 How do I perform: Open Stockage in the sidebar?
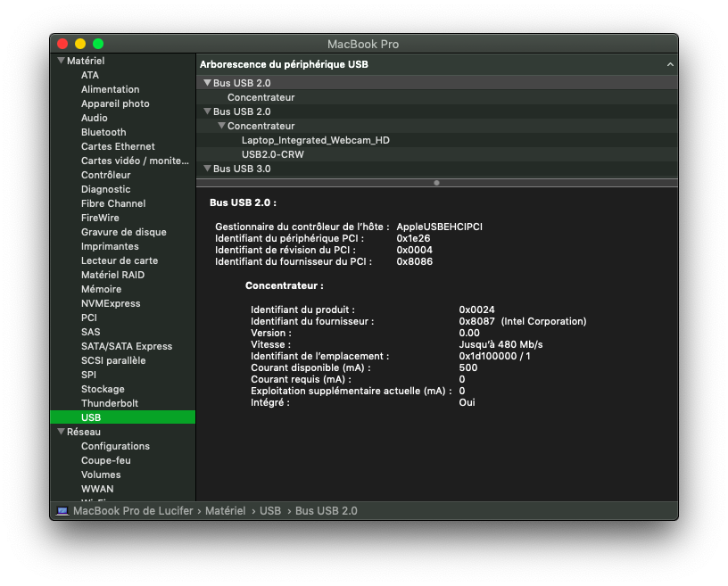(103, 389)
